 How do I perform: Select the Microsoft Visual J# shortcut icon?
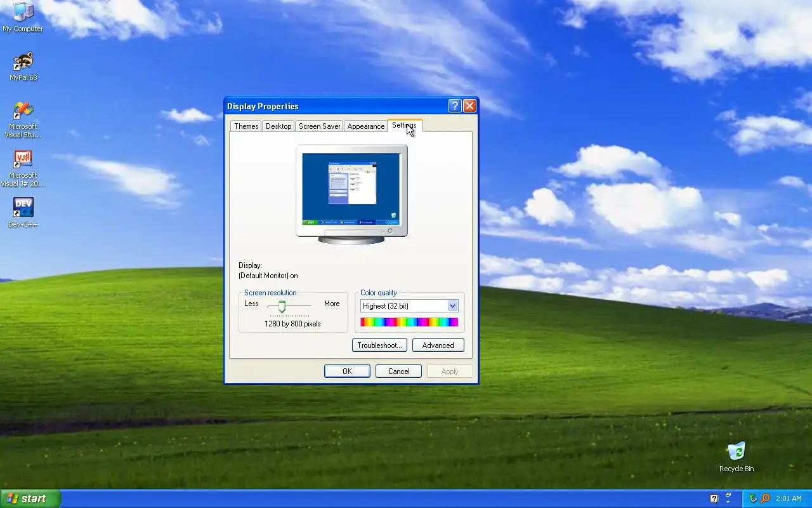pyautogui.click(x=23, y=168)
